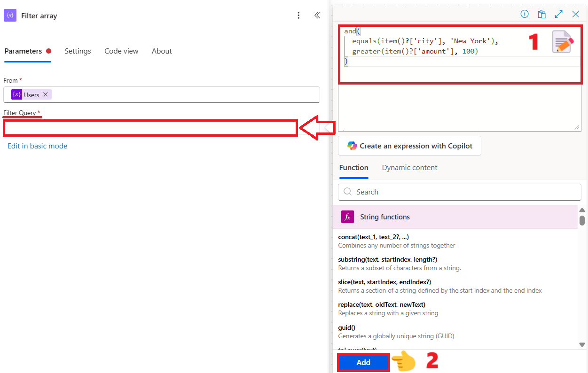Open the Settings tab

click(x=78, y=51)
